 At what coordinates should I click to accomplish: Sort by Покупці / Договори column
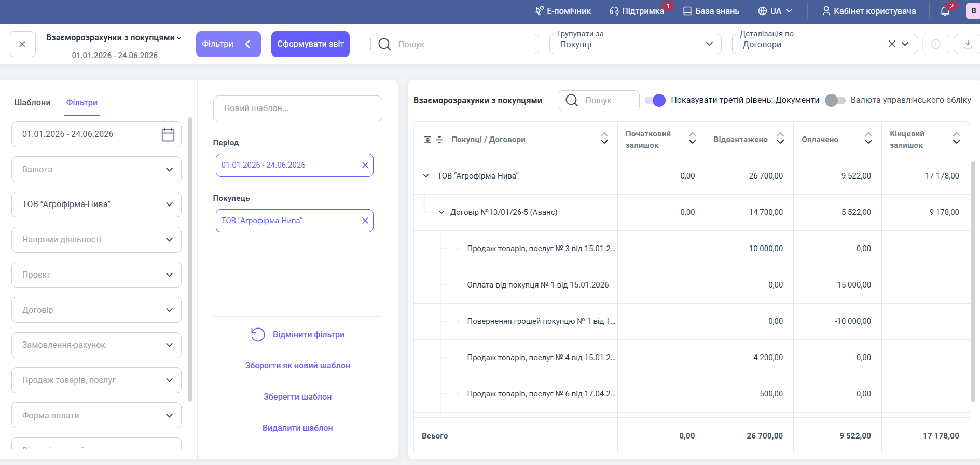(604, 138)
